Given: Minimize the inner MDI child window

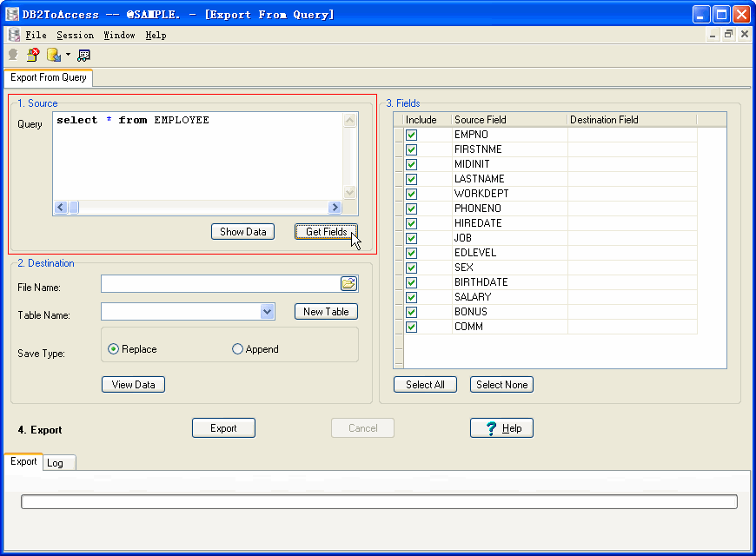Looking at the screenshot, I should [x=713, y=34].
